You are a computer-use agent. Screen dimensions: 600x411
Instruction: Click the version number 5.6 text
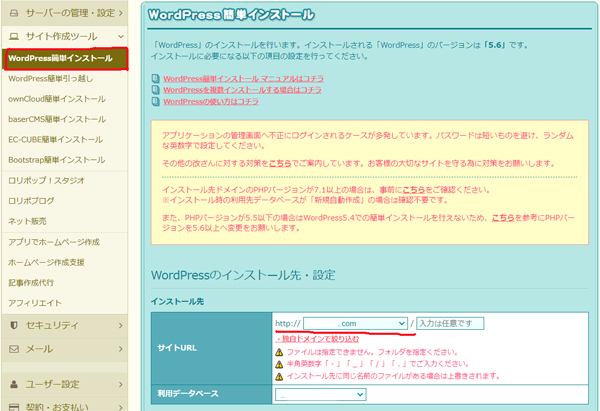point(495,45)
